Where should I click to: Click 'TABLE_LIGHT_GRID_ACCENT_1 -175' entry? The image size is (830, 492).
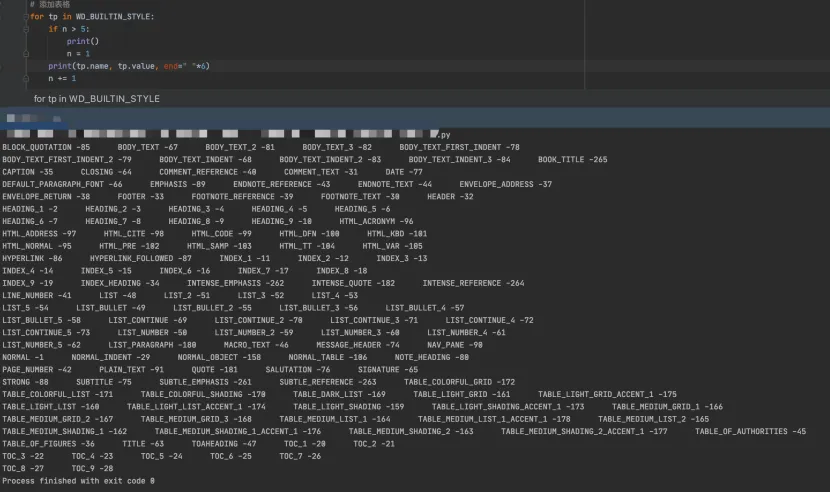(607, 395)
